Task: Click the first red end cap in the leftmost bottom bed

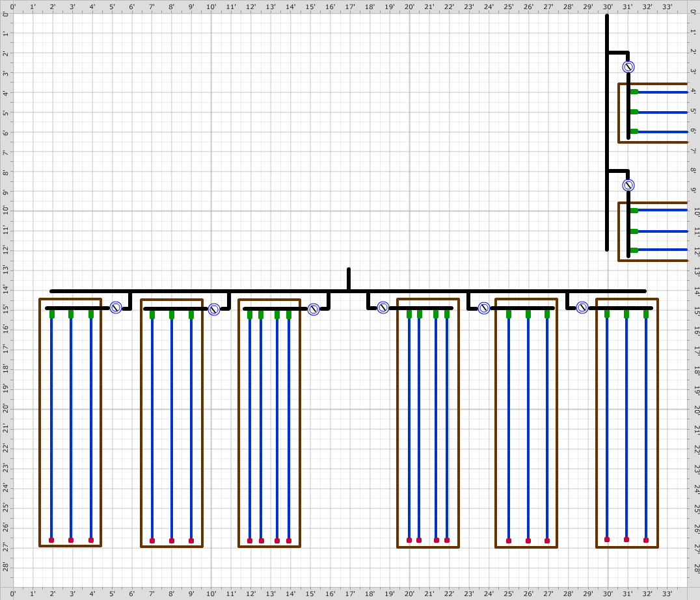Action: click(51, 540)
